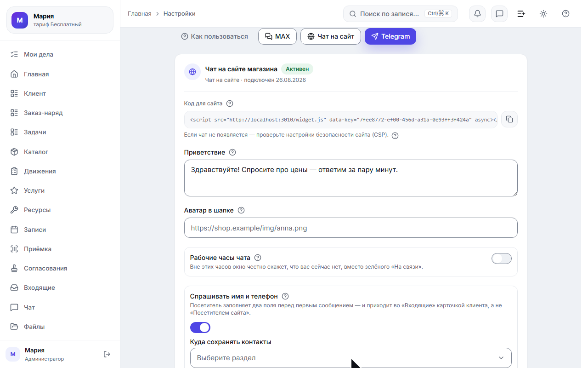Focus the Поиск по записям search field
Screen dimensions: 588x368
click(401, 14)
